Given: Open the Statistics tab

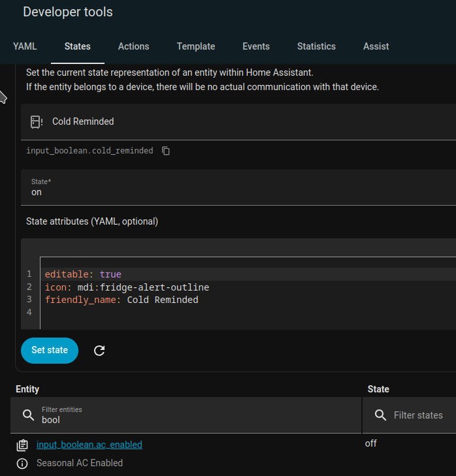Looking at the screenshot, I should tap(316, 46).
